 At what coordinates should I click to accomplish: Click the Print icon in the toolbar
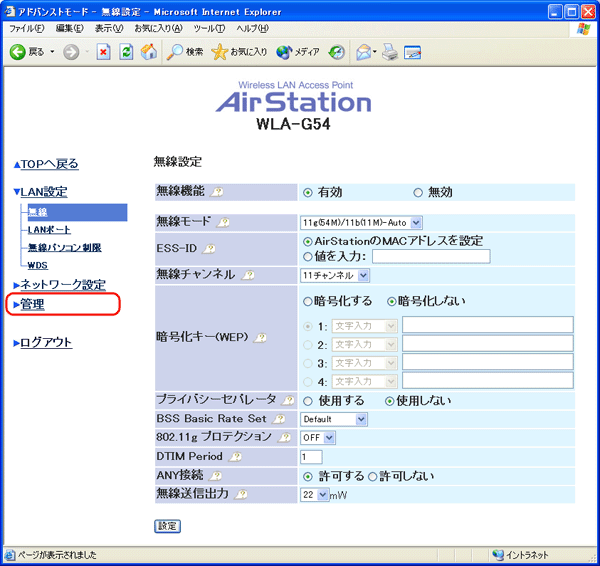click(388, 52)
